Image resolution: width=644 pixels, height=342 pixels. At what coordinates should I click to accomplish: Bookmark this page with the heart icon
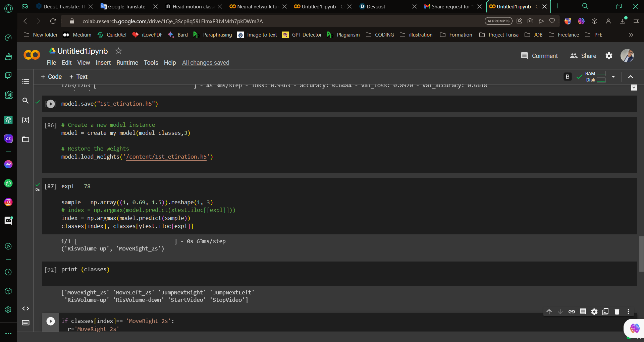pos(552,21)
